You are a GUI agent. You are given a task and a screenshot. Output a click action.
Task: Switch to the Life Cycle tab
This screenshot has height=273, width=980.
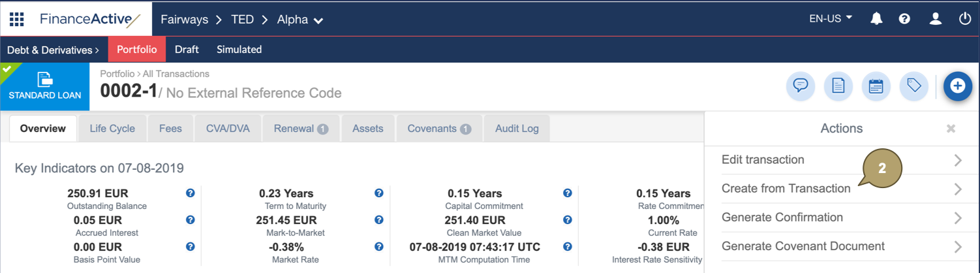pyautogui.click(x=112, y=129)
